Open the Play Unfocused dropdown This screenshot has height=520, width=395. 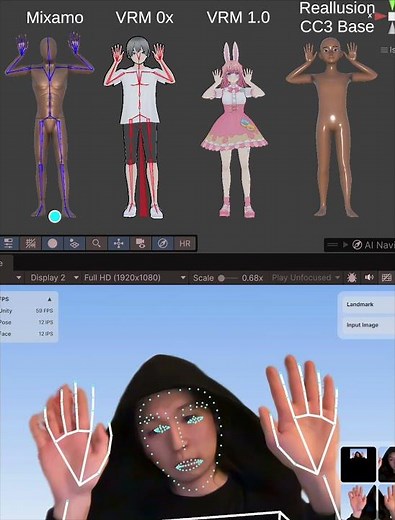[x=305, y=278]
